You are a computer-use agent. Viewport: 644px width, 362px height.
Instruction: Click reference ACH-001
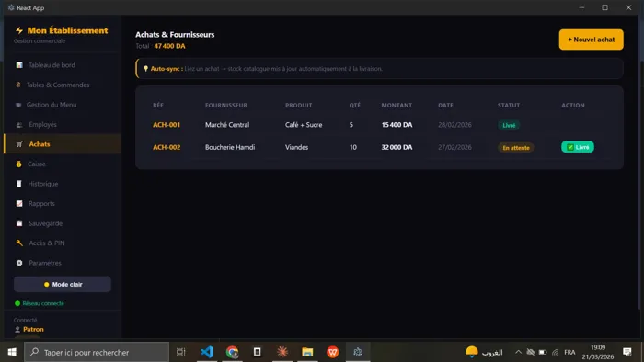167,125
